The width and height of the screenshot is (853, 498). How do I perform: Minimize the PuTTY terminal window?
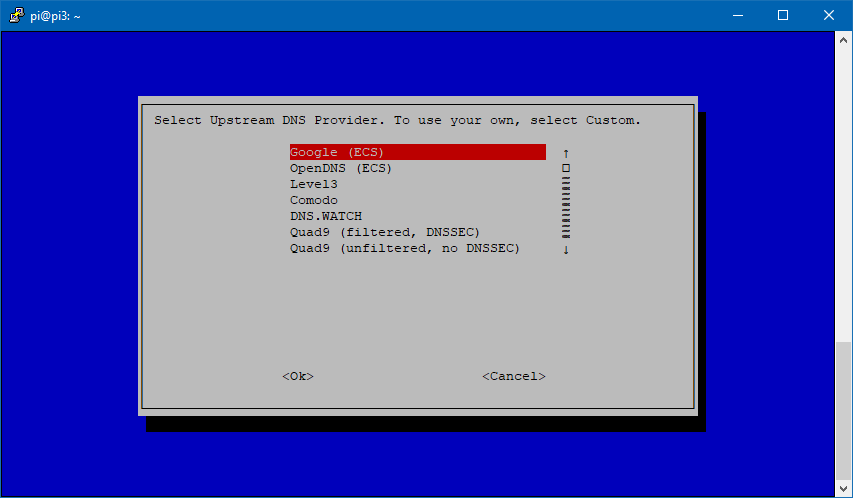point(737,15)
